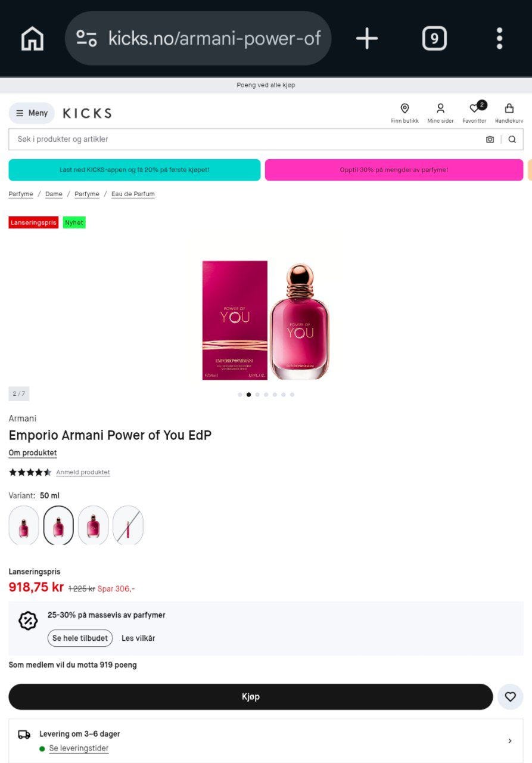
Task: Open the browser three-dot overflow menu
Action: [499, 39]
